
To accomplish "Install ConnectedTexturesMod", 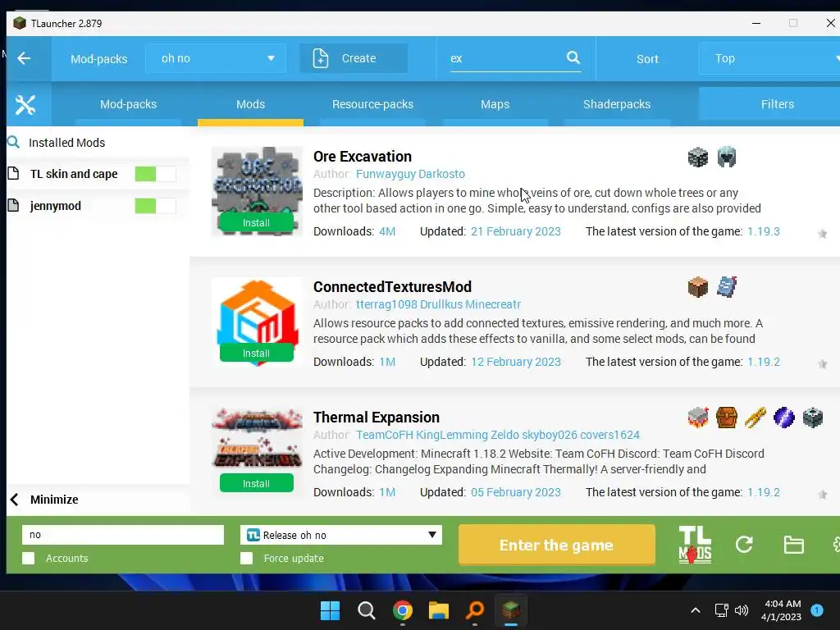I will click(256, 353).
